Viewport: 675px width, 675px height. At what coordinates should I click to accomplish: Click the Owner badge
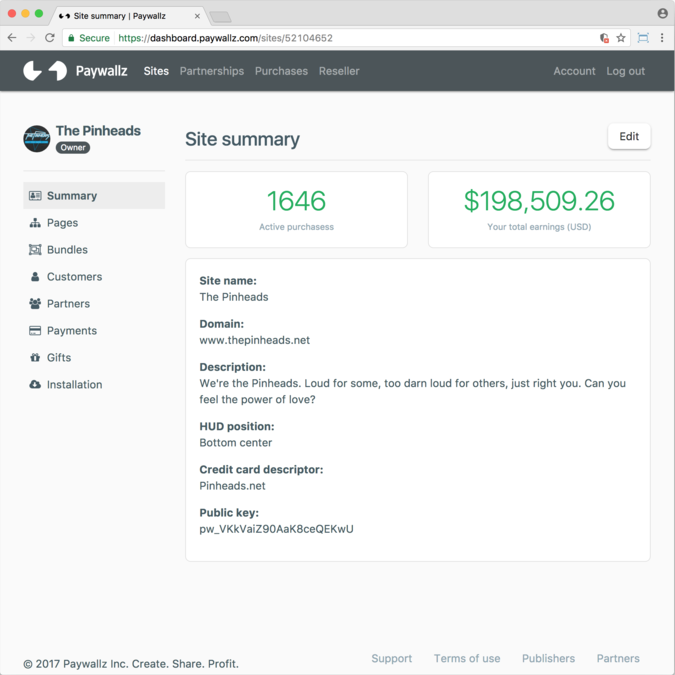click(x=73, y=148)
